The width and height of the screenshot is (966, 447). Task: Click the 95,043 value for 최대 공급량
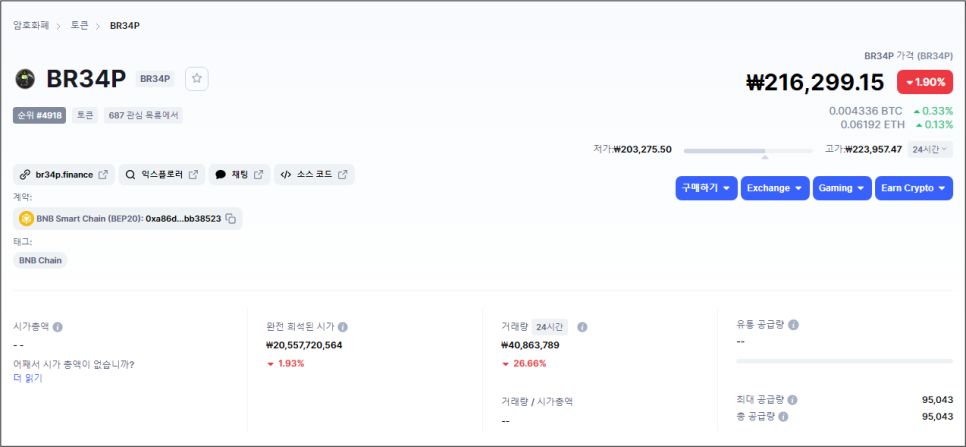937,400
